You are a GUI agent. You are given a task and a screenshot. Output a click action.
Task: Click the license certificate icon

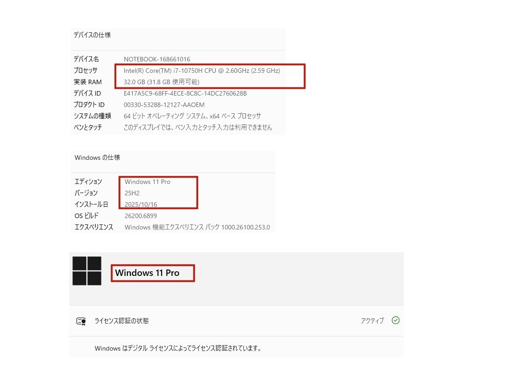tap(81, 321)
